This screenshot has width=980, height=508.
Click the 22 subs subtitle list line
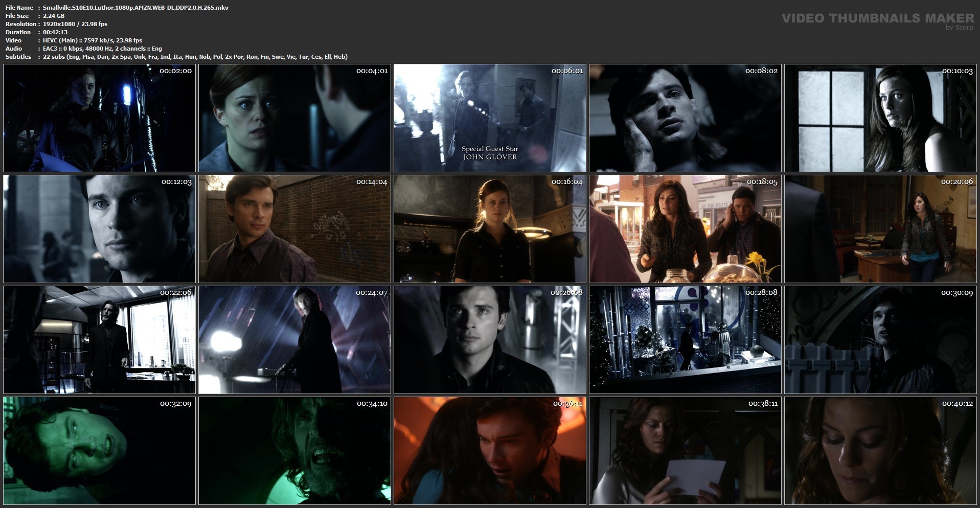click(195, 57)
